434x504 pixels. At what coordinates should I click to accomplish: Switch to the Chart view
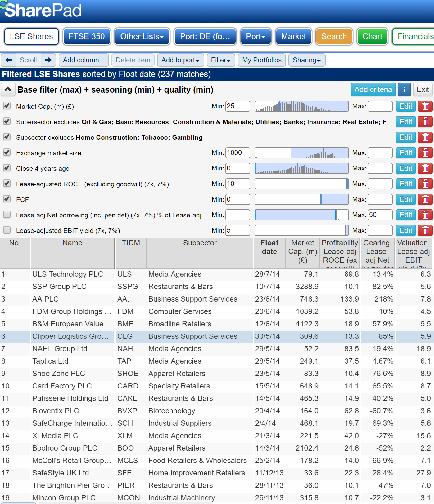[x=372, y=36]
